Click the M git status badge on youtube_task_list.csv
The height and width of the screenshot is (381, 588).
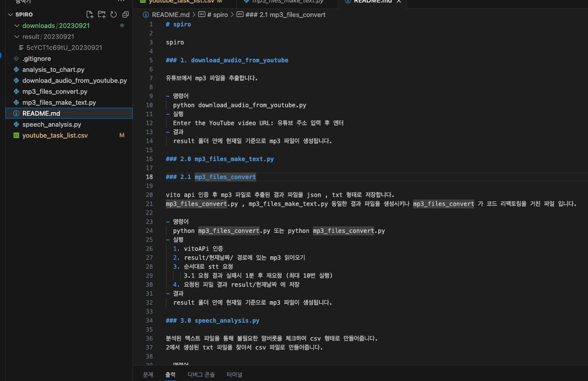[122, 135]
